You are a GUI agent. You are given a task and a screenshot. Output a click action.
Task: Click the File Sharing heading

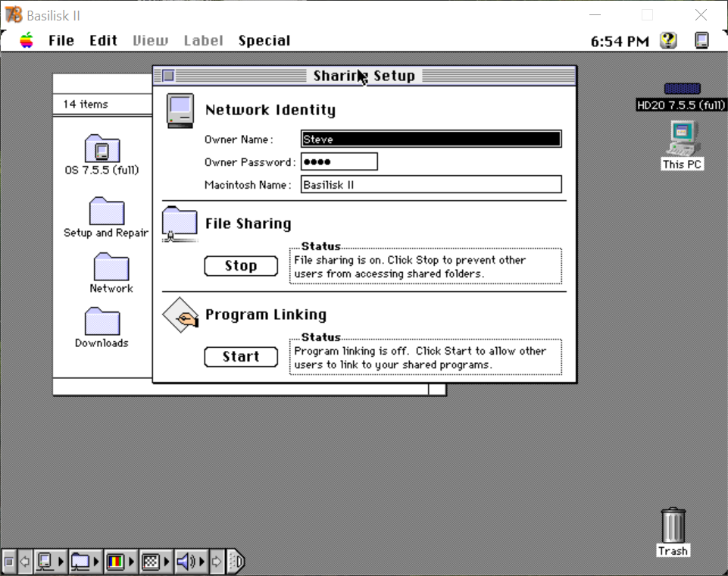click(248, 224)
